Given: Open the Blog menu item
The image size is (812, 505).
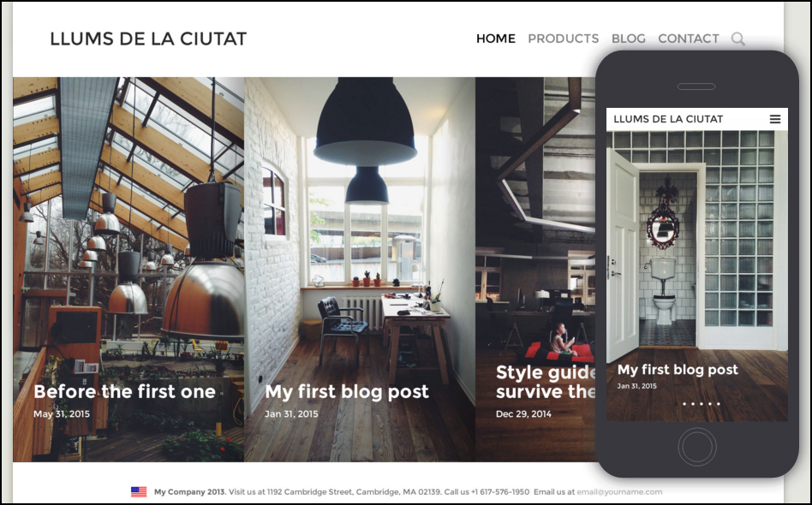Looking at the screenshot, I should 628,39.
